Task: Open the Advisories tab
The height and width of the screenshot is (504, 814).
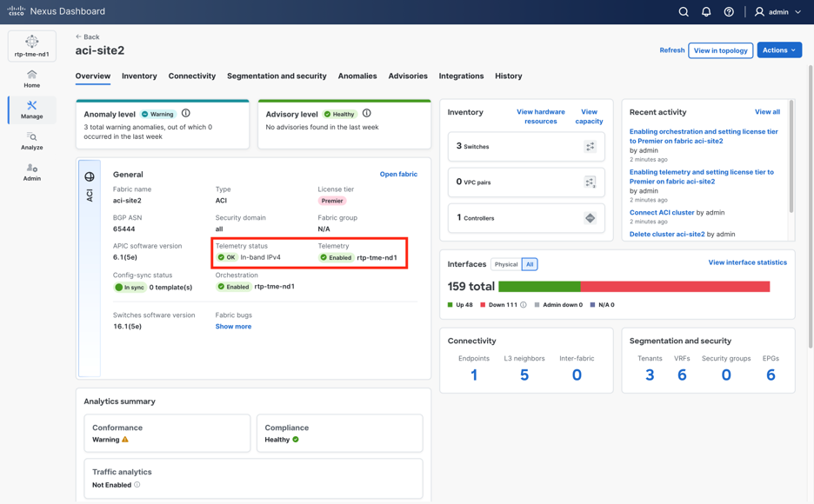Action: [x=408, y=76]
